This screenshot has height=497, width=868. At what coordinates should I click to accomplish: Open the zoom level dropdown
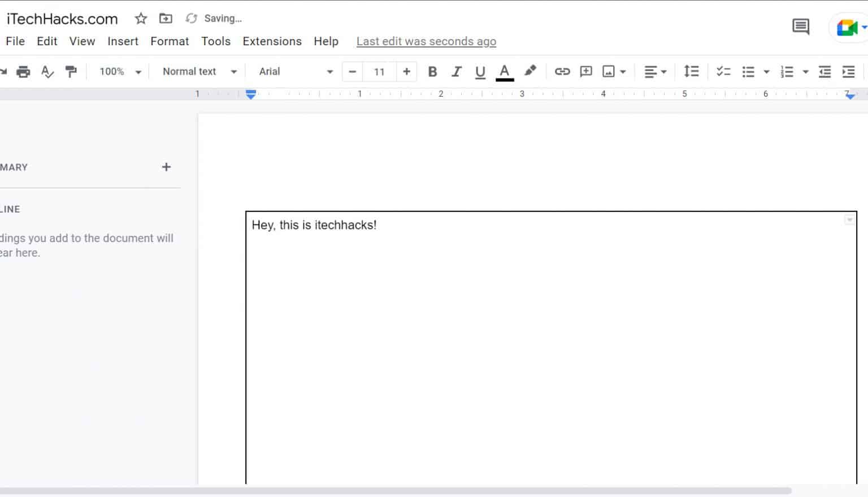tap(118, 71)
